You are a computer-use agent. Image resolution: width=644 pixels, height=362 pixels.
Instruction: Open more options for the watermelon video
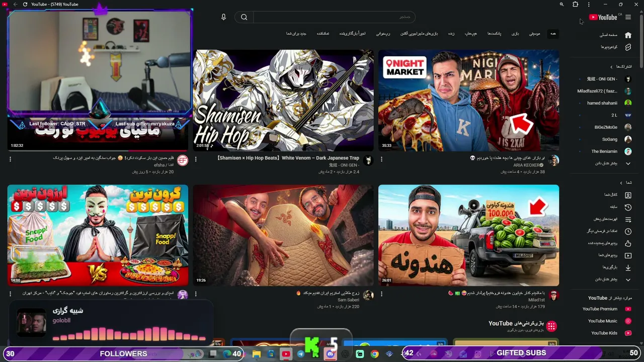coord(381,294)
